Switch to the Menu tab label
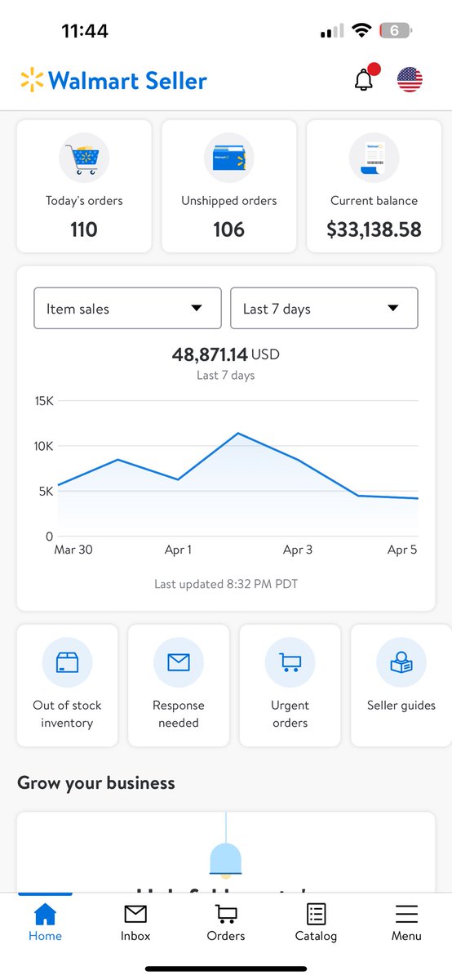Screen dimensions: 452x980 click(406, 936)
